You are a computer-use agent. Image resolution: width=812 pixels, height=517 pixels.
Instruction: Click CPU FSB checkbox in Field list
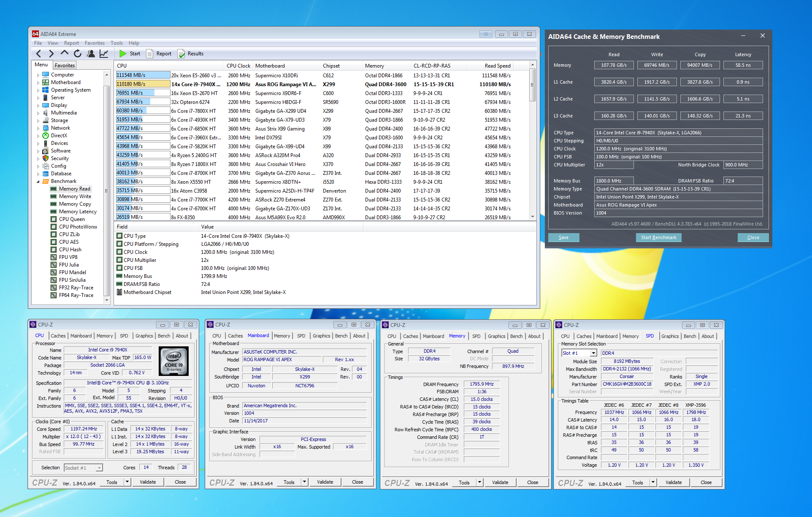119,268
